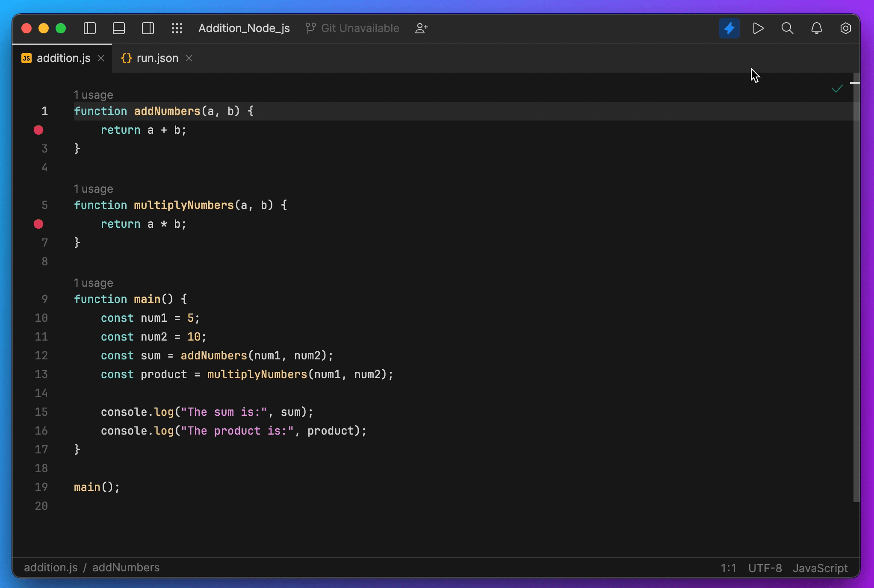Screen dimensions: 874x588
Task: Click the UTF-8 encoding status item
Action: 765,568
